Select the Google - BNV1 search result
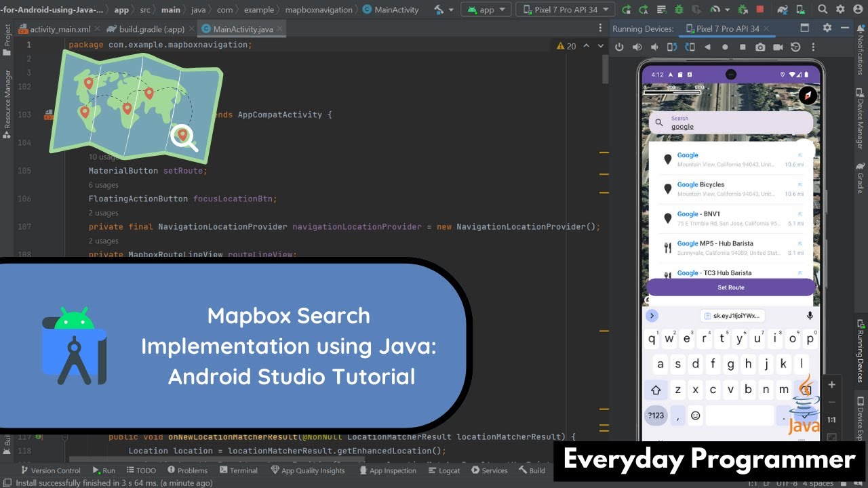Viewport: 868px width, 488px height. tap(731, 218)
